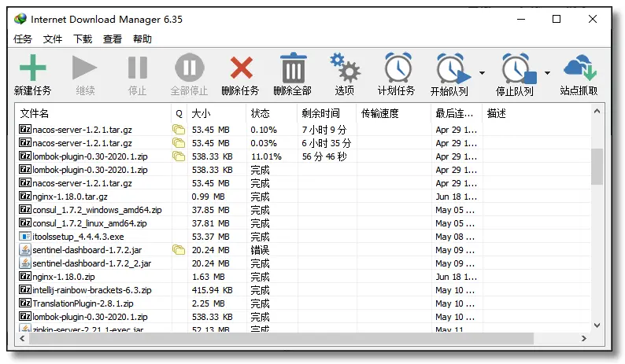Image resolution: width=625 pixels, height=364 pixels.
Task: Select itoolssetup_4.4.4.3.exe file name
Action: (78, 237)
